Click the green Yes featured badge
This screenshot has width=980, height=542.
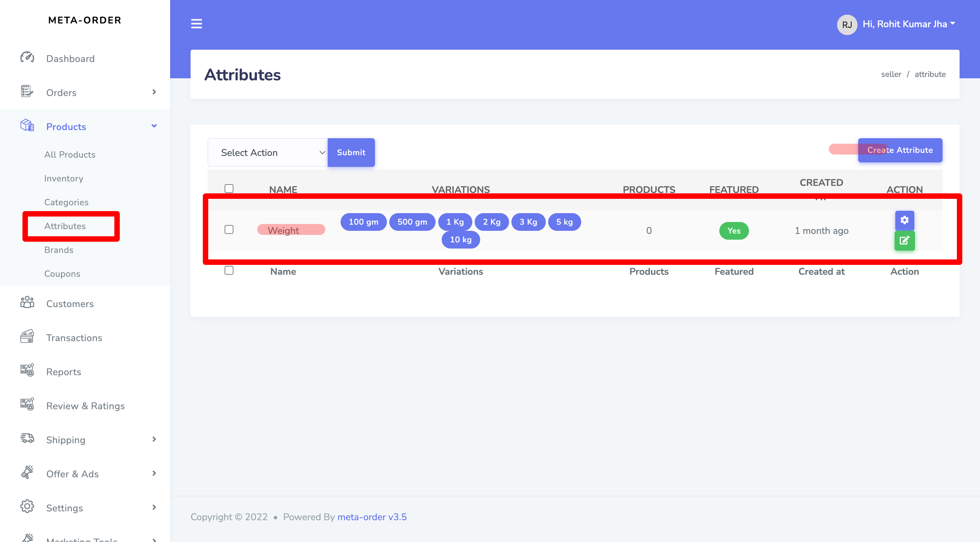pos(734,230)
